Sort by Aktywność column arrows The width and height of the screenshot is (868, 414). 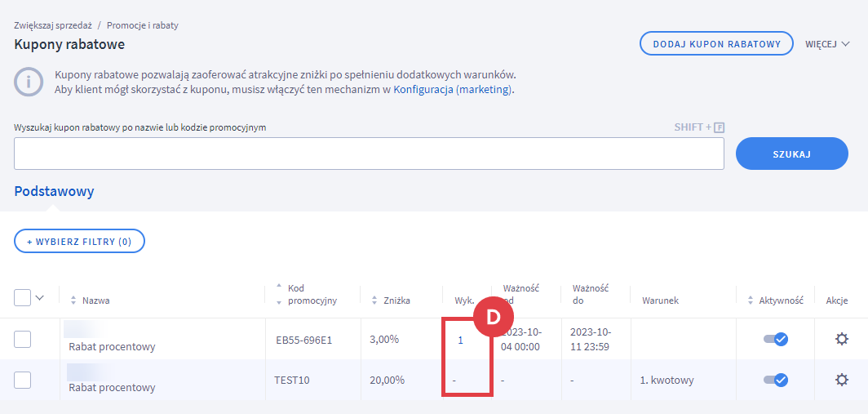tap(750, 301)
